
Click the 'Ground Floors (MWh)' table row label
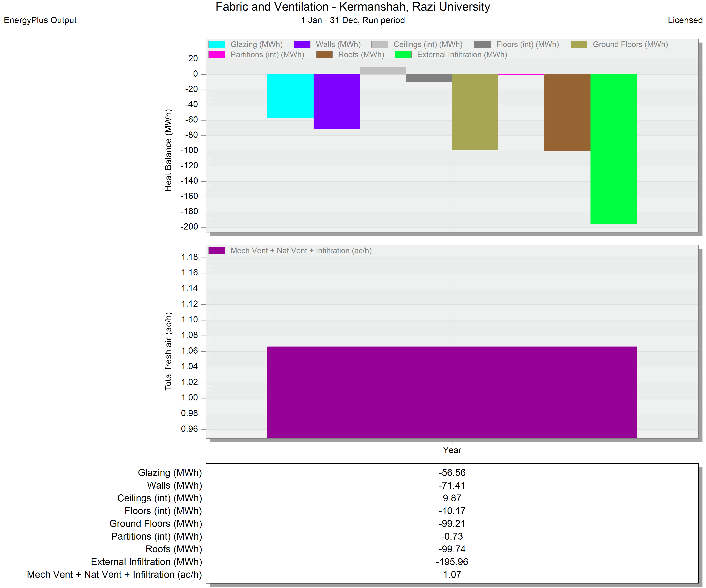[x=156, y=524]
